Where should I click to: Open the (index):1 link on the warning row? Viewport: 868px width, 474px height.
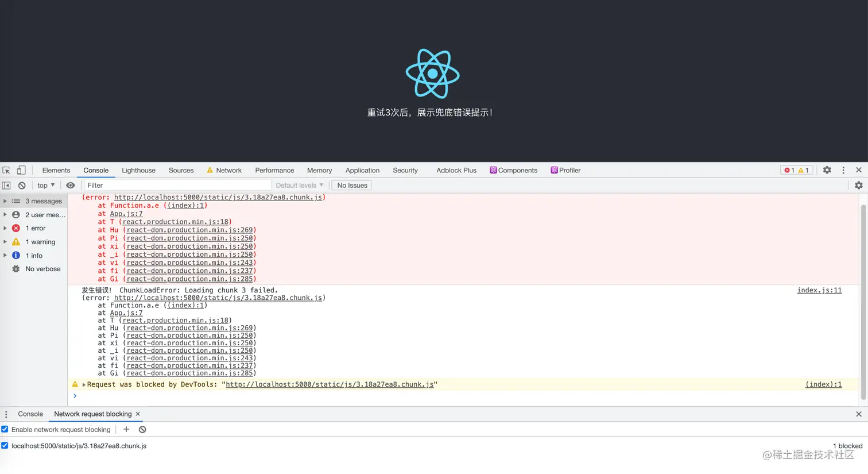click(x=823, y=384)
